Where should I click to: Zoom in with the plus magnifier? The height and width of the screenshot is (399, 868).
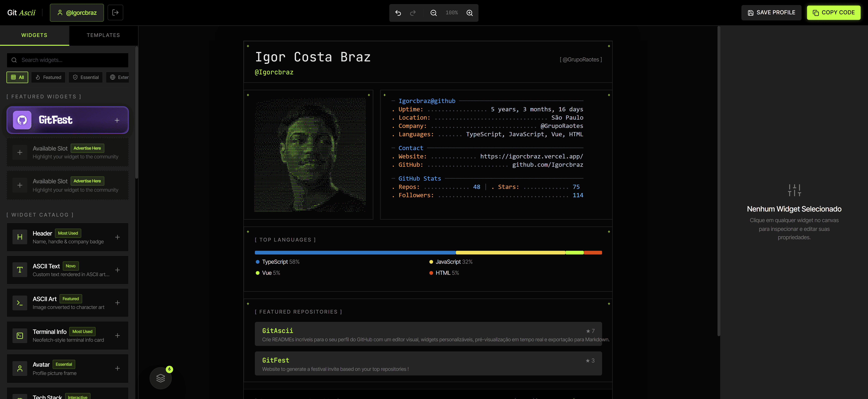point(469,13)
